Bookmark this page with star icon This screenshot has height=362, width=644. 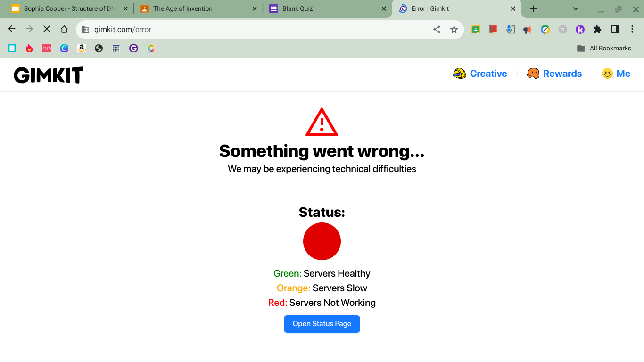454,29
